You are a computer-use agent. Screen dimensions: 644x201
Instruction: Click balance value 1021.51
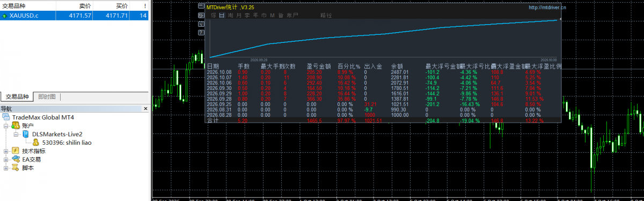400,105
